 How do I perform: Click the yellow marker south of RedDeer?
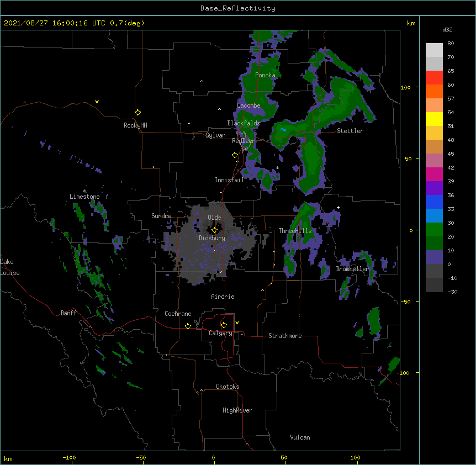(235, 155)
